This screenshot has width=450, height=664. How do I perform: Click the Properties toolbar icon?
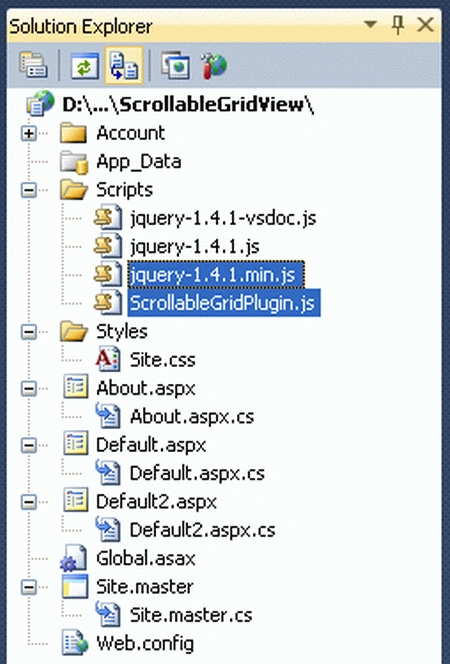pos(33,65)
